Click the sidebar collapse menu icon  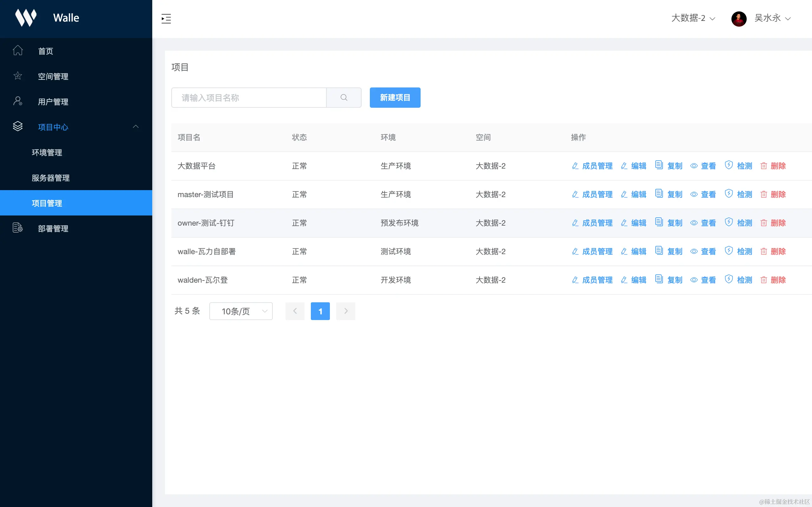tap(166, 18)
